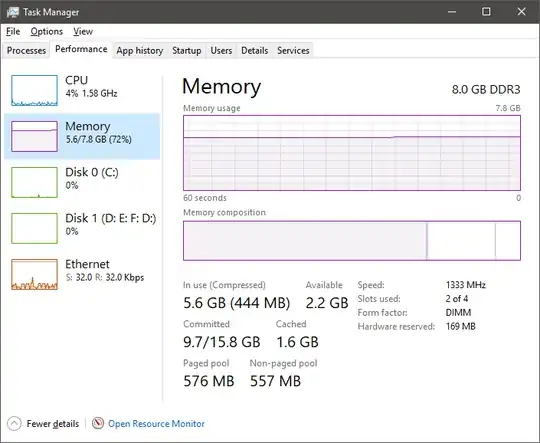This screenshot has height=443, width=540.
Task: Minimize the Task Manager window
Action: point(452,12)
